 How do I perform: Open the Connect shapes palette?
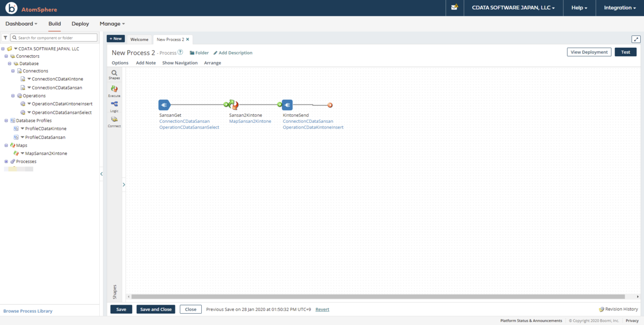coord(114,121)
